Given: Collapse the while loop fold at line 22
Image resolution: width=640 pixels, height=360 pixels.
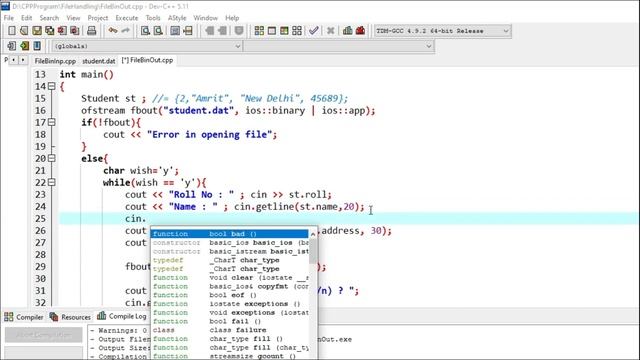Looking at the screenshot, I should (51, 182).
